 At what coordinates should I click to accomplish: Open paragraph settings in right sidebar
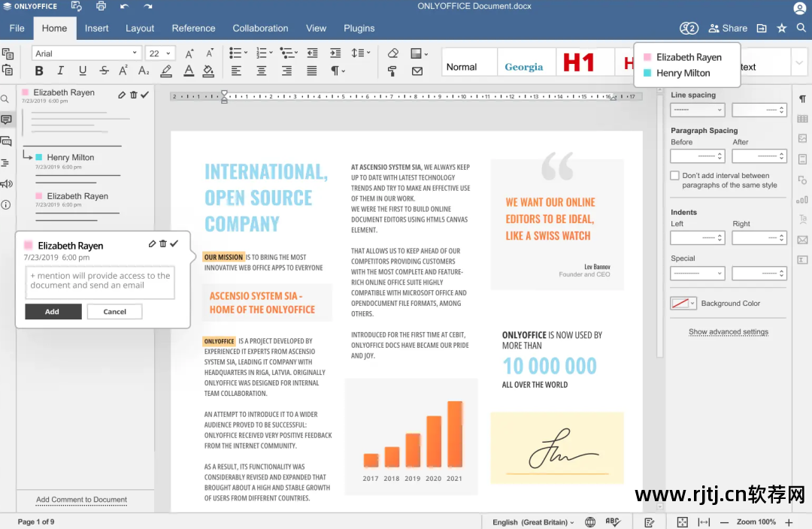coord(802,99)
